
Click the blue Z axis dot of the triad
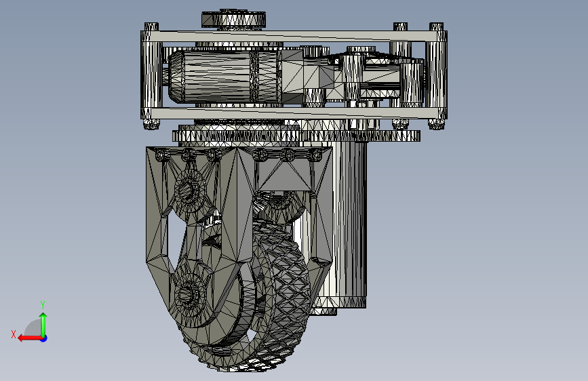pyautogui.click(x=44, y=338)
